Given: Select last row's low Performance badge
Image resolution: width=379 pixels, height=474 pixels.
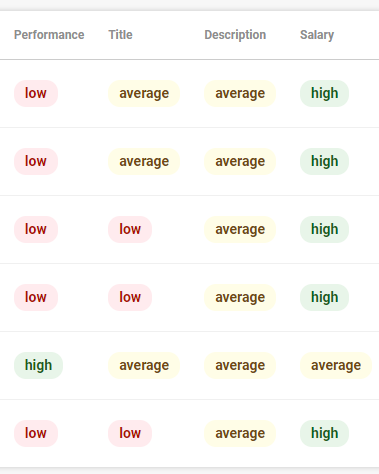Looking at the screenshot, I should [x=36, y=433].
